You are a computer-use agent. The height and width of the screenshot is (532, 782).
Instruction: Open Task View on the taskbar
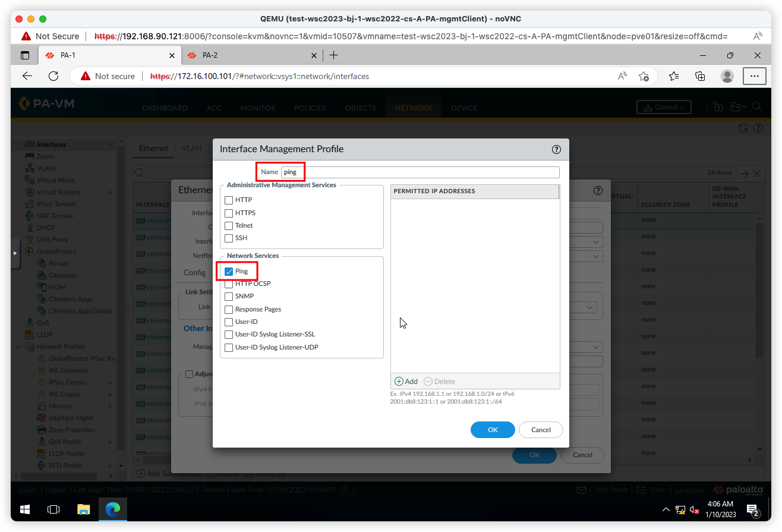(54, 509)
